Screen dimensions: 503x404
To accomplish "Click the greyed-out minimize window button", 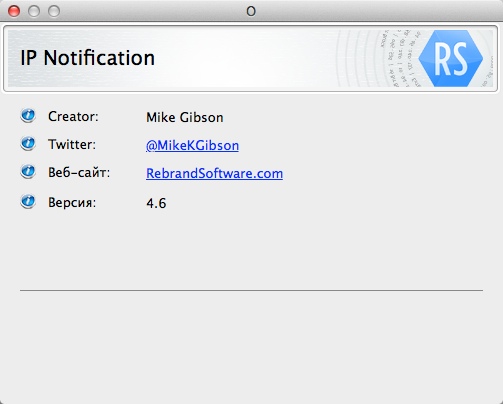I will [x=34, y=11].
